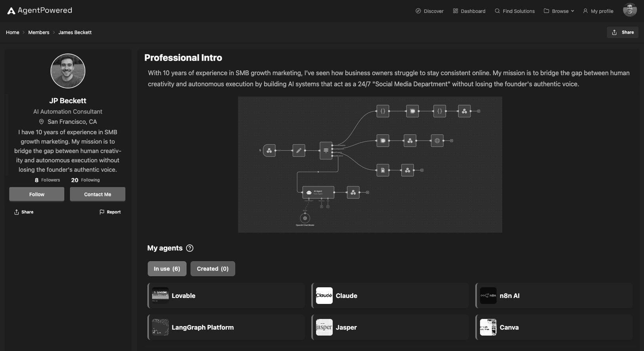Click the James Beckett breadcrumb

click(x=75, y=32)
